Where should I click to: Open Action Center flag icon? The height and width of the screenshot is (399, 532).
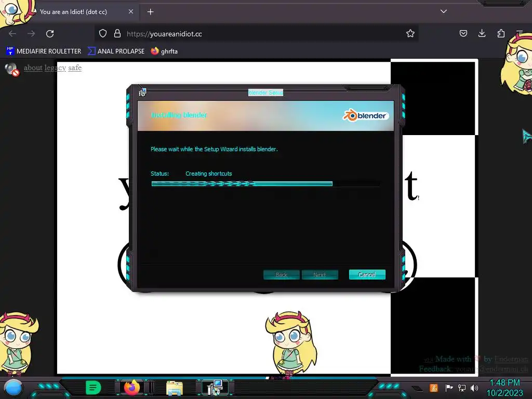point(449,388)
